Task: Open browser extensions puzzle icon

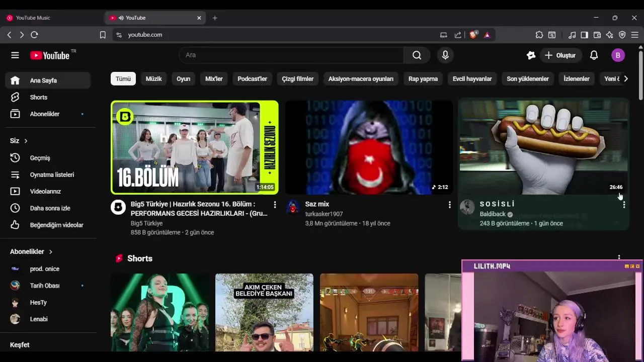Action: point(539,35)
